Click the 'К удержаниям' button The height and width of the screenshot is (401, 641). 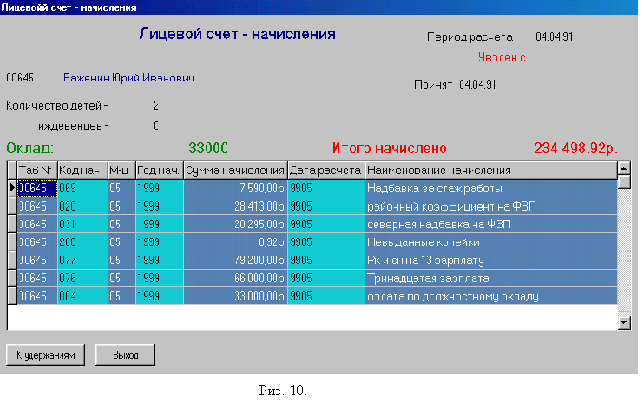click(45, 355)
